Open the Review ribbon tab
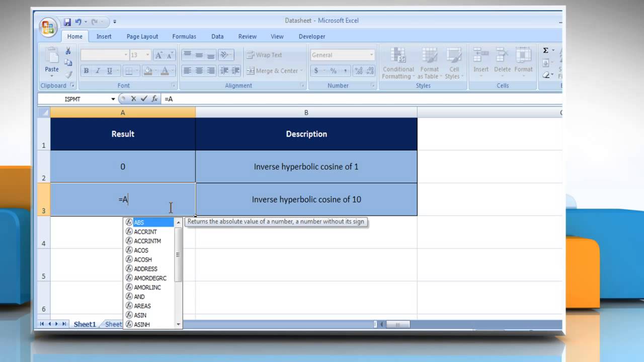 point(248,36)
